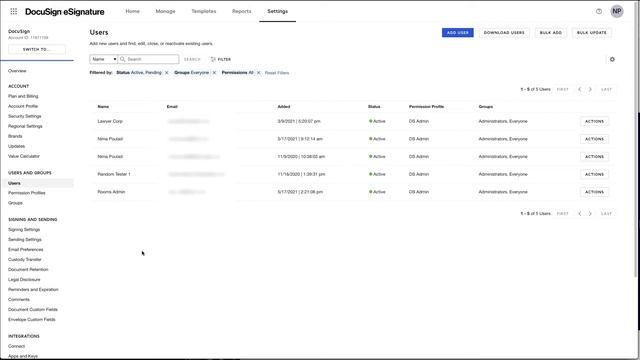Open Brands in the sidebar
Viewport: 640px width, 360px height.
(x=15, y=136)
